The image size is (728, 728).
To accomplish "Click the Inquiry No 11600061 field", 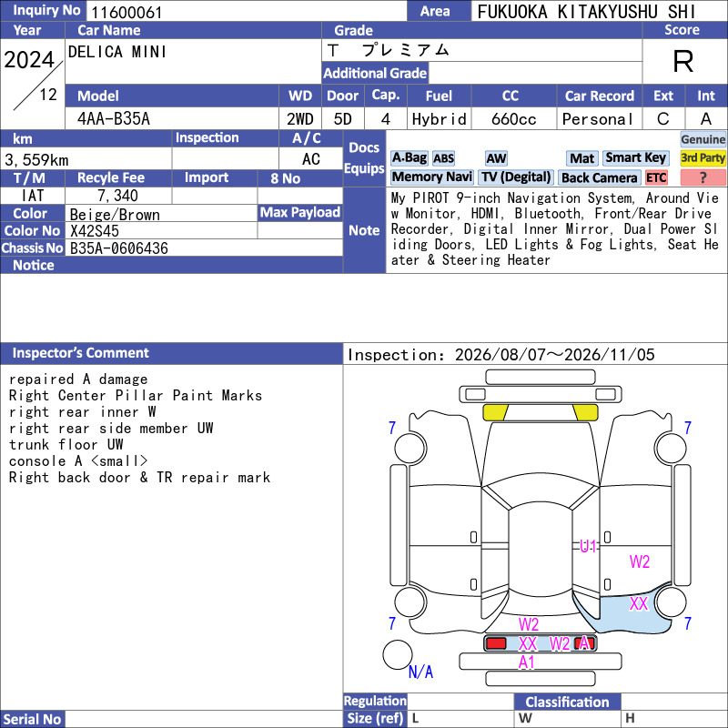I will coord(246,11).
